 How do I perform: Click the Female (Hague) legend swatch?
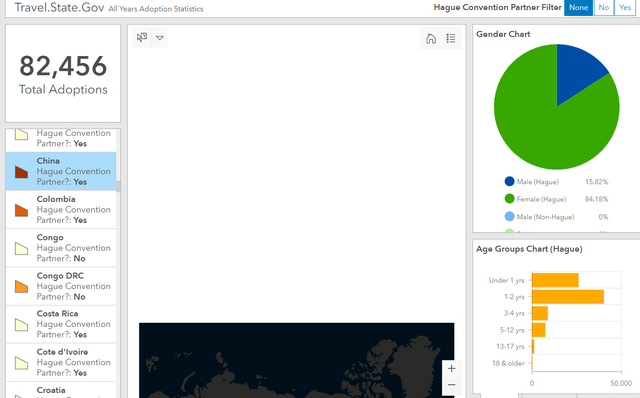point(509,199)
